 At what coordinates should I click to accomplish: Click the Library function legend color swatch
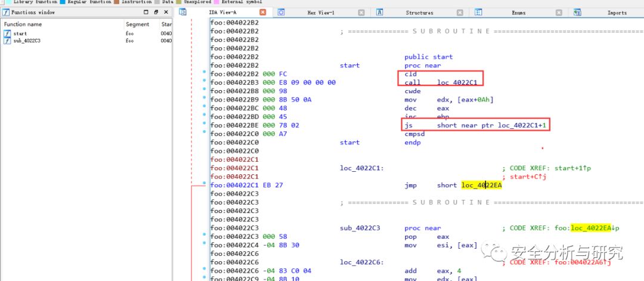click(8, 2)
